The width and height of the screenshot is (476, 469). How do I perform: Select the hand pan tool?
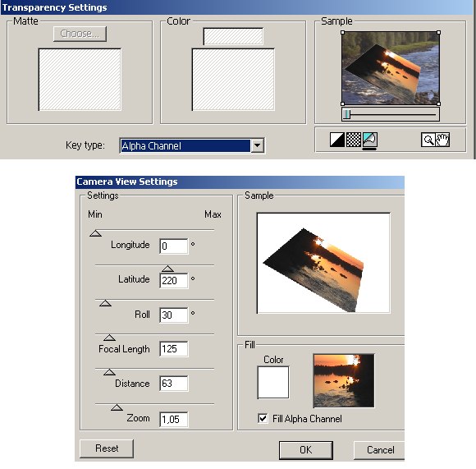pyautogui.click(x=442, y=140)
